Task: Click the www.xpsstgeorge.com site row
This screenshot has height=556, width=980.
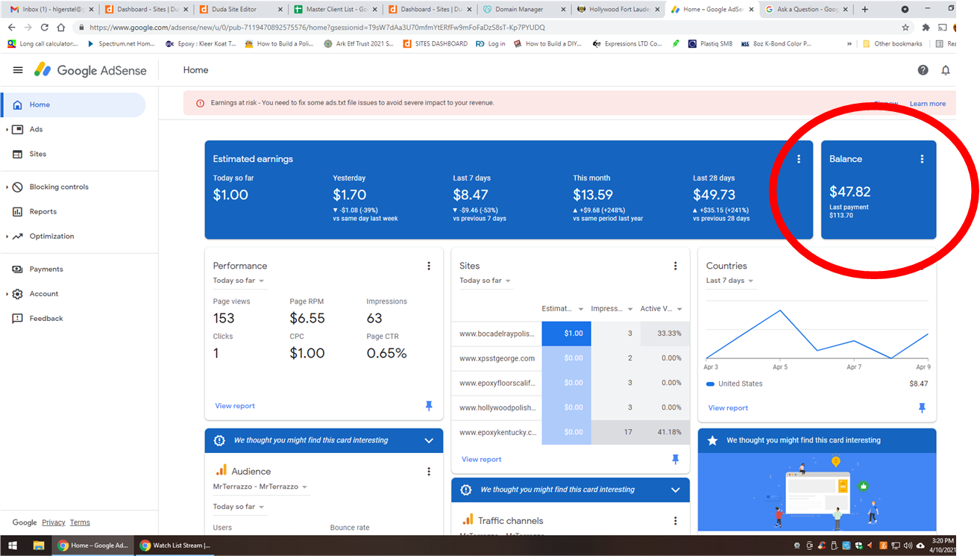Action: pos(571,358)
